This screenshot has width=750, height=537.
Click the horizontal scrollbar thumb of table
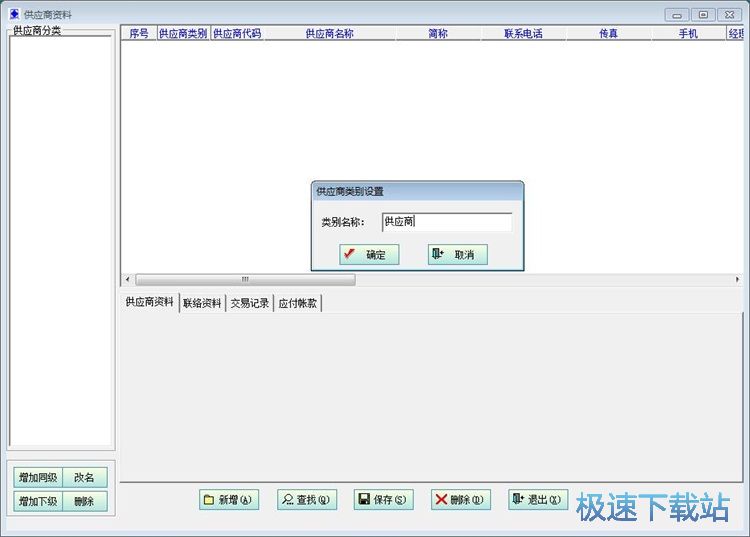point(245,279)
